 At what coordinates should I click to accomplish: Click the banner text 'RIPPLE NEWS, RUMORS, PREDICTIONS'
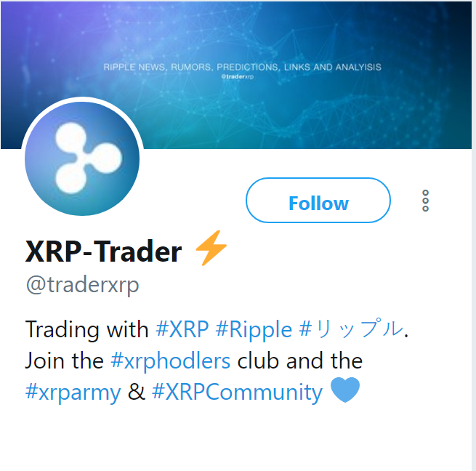pyautogui.click(x=192, y=67)
